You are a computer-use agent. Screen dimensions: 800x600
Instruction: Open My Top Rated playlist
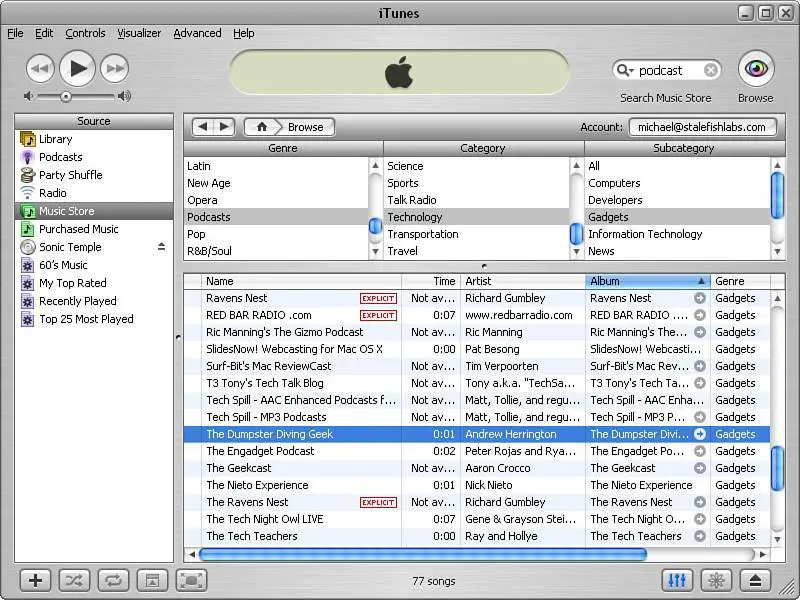point(94,283)
